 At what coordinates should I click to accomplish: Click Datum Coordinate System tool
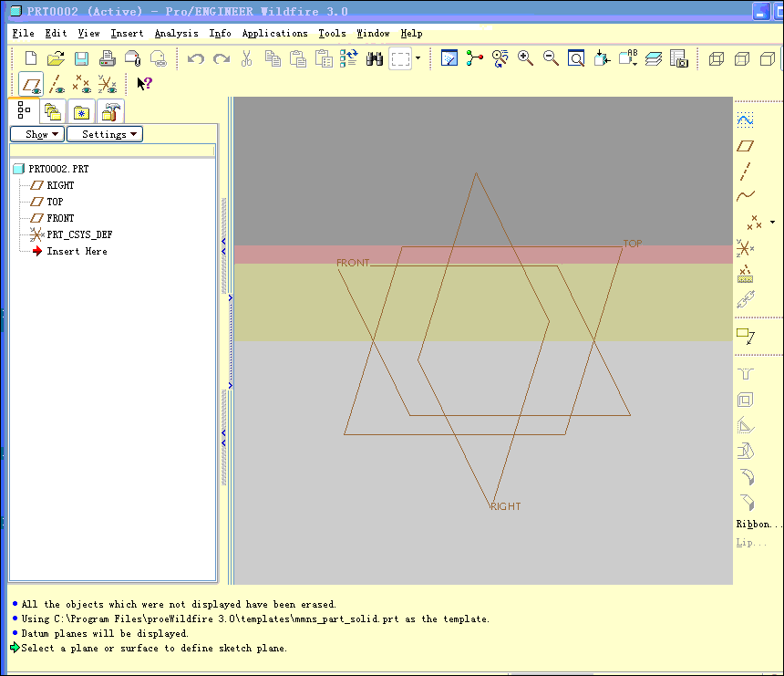(x=745, y=248)
